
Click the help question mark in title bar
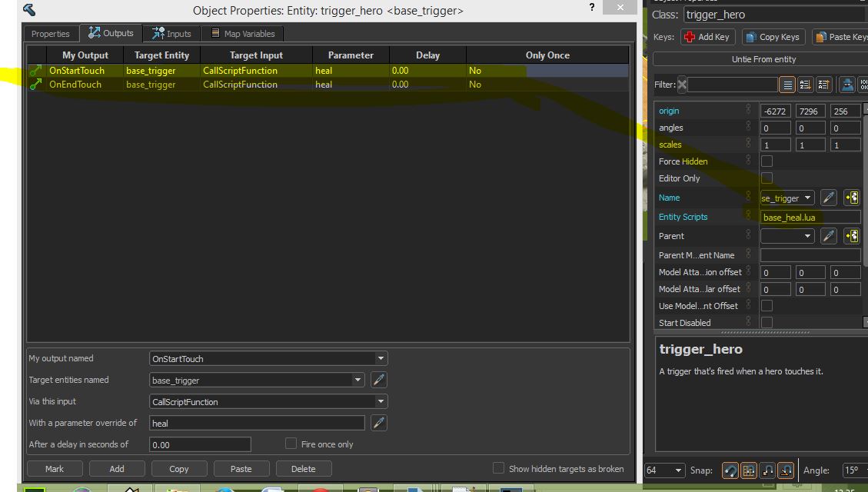[x=592, y=8]
